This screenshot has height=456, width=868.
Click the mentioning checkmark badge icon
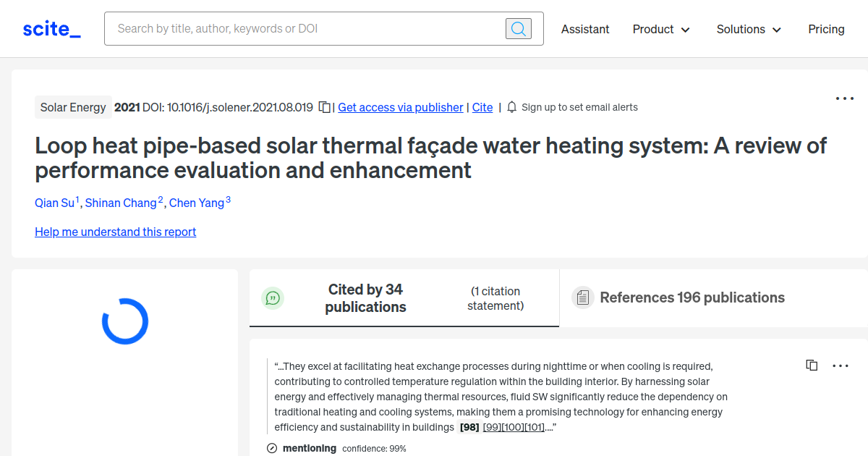click(271, 448)
